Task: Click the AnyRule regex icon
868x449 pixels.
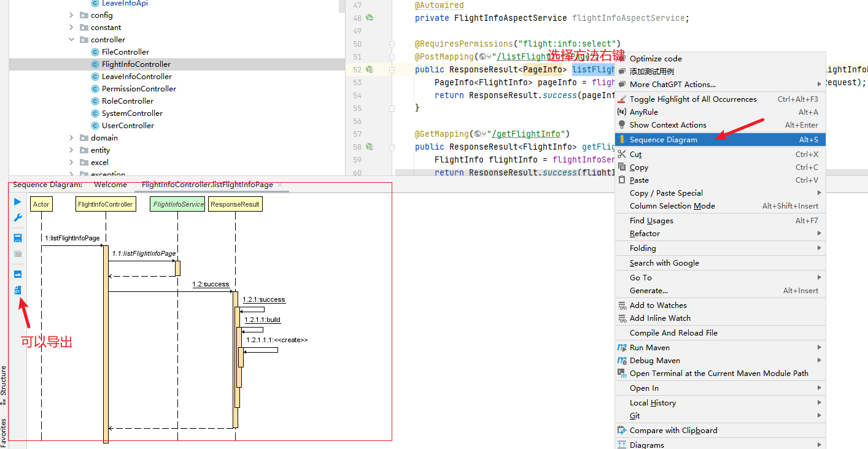Action: click(x=622, y=112)
